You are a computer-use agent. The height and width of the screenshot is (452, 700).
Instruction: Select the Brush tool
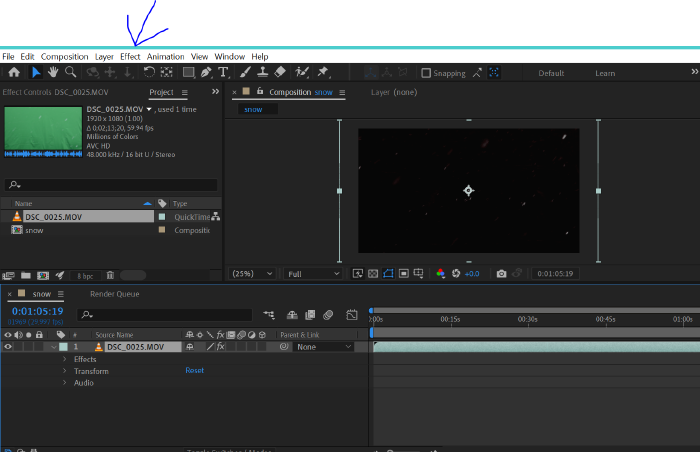coord(245,72)
